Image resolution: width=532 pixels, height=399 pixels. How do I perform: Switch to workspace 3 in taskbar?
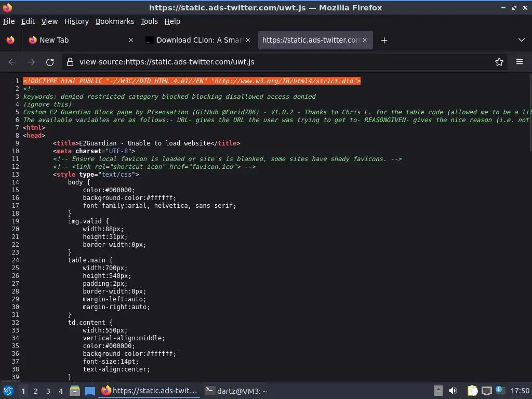click(48, 391)
